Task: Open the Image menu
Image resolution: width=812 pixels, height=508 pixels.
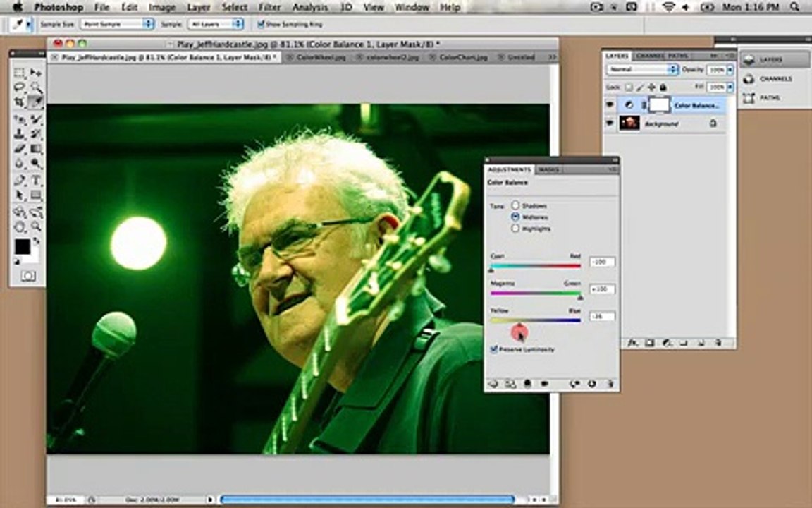Action: coord(162,7)
